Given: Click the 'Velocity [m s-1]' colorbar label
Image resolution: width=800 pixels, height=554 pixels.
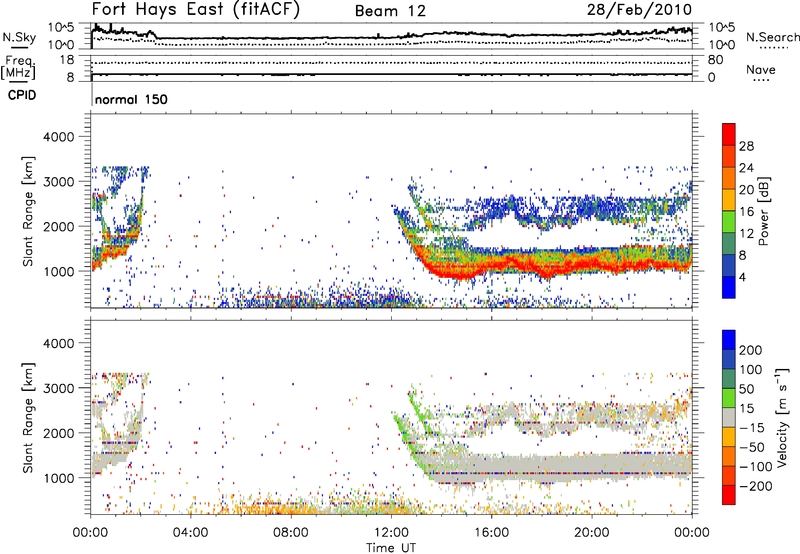Looking at the screenshot, I should pyautogui.click(x=782, y=417).
